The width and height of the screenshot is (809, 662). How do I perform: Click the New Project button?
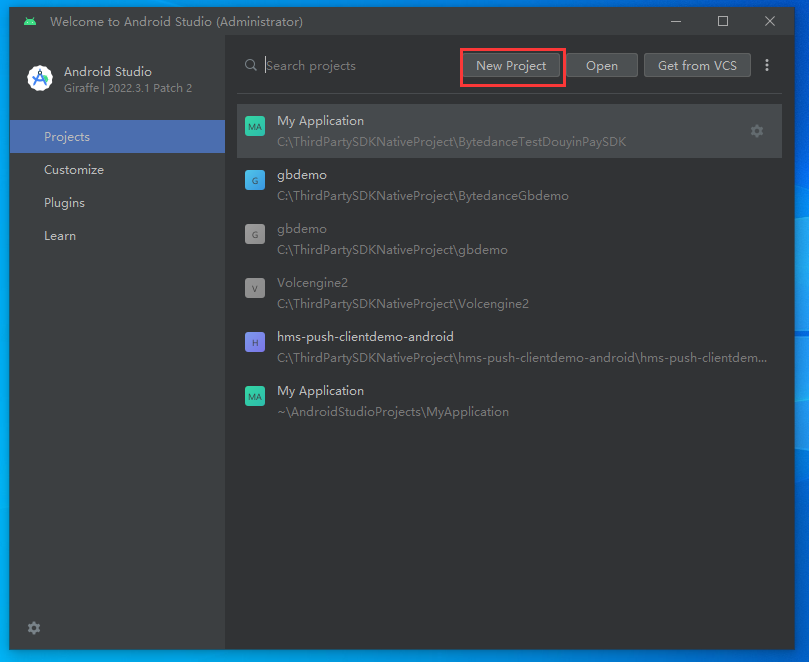[x=512, y=65]
